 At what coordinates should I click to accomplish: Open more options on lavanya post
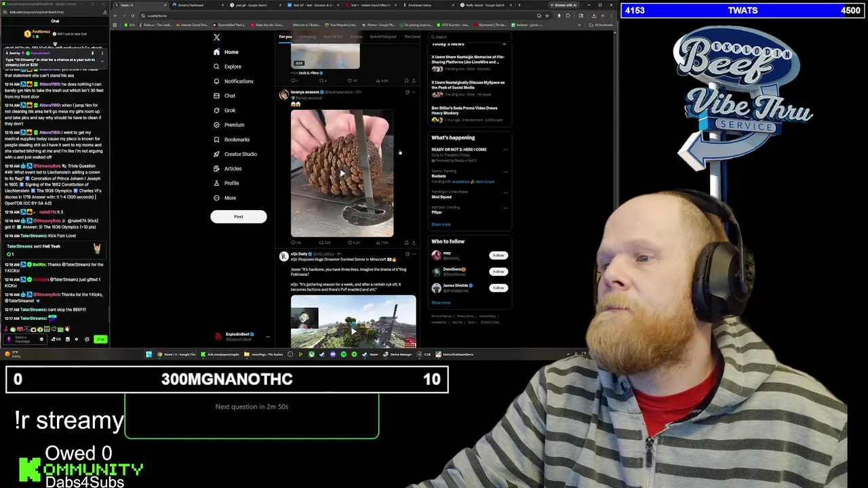click(x=414, y=92)
